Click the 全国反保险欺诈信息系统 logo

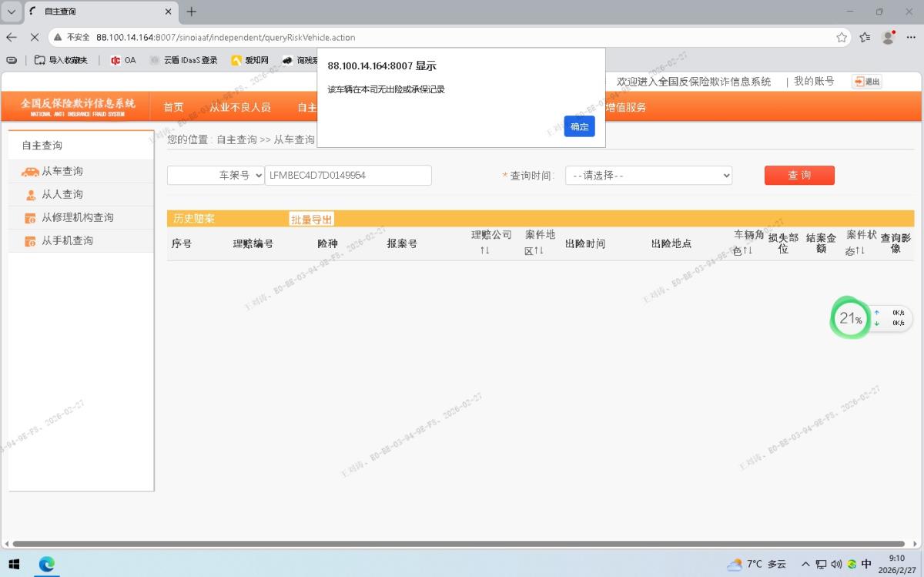[77, 106]
